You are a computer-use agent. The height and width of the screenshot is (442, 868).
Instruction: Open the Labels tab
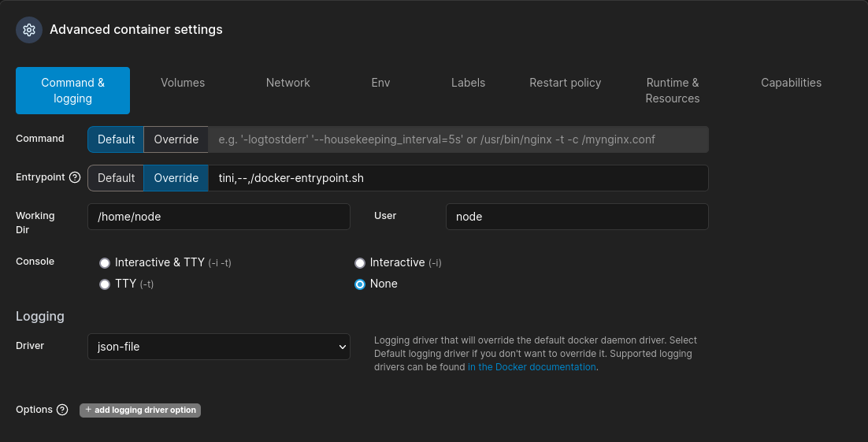(468, 83)
